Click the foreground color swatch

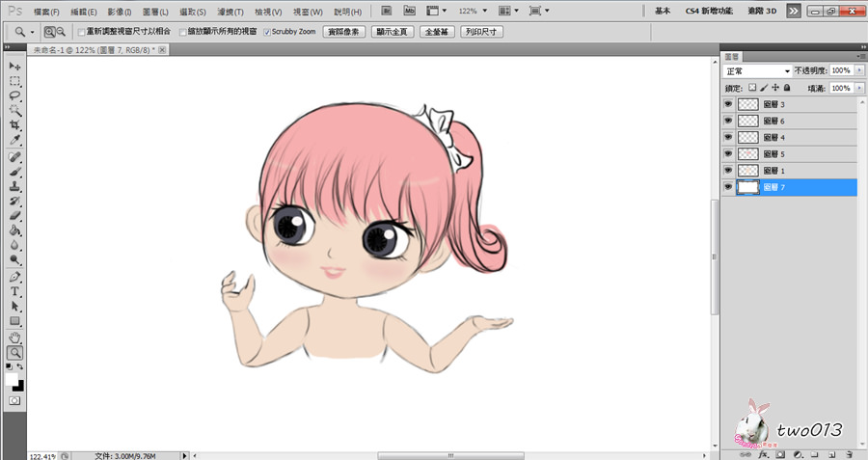pos(12,379)
